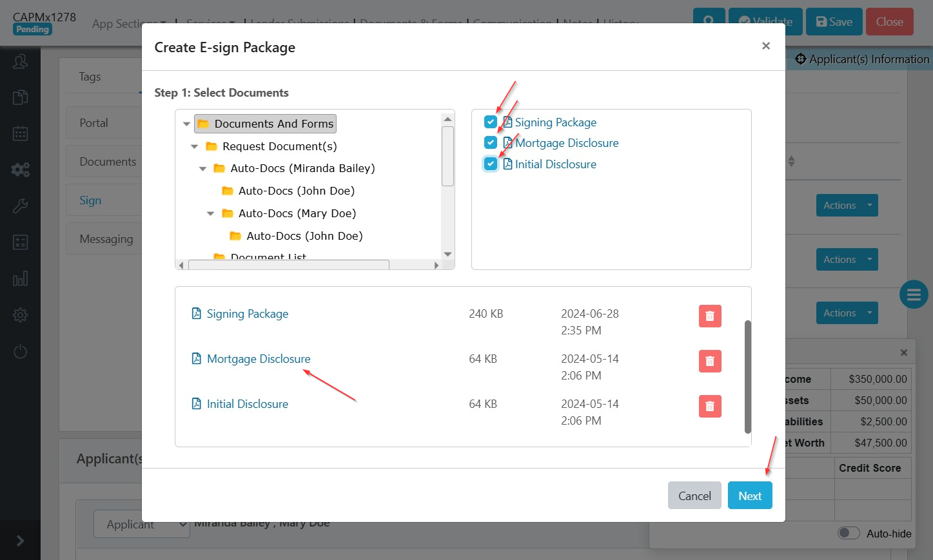Click the multiple gears icon in the sidebar
933x560 pixels.
tap(20, 169)
